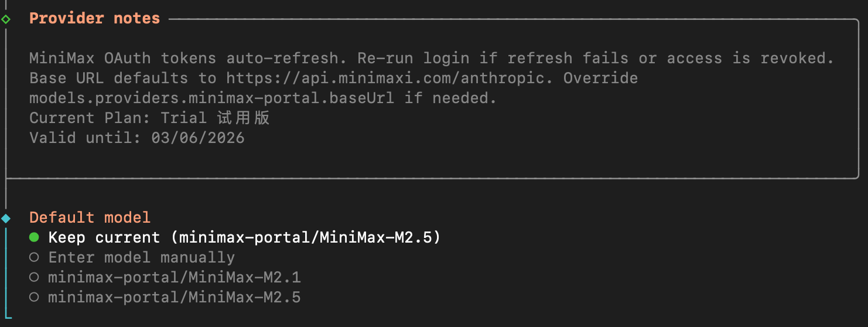
Task: Click the Default model heading
Action: [90, 217]
